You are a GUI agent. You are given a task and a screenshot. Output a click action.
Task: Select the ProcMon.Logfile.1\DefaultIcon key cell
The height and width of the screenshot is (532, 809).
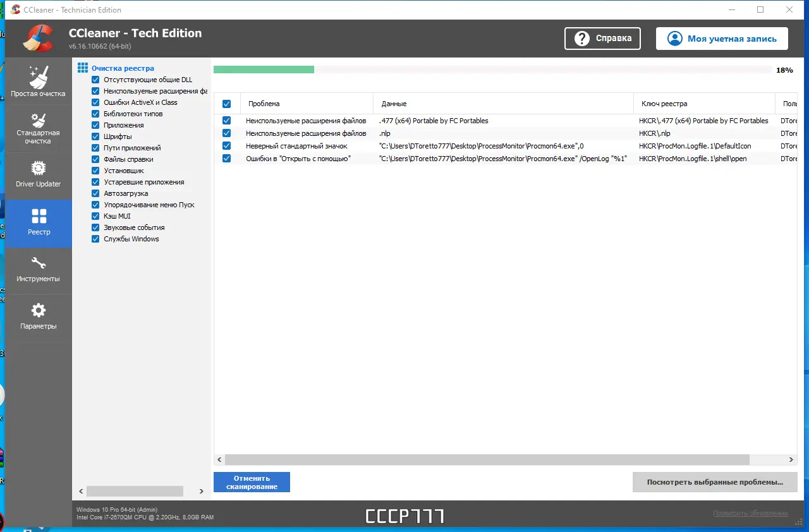(x=695, y=146)
